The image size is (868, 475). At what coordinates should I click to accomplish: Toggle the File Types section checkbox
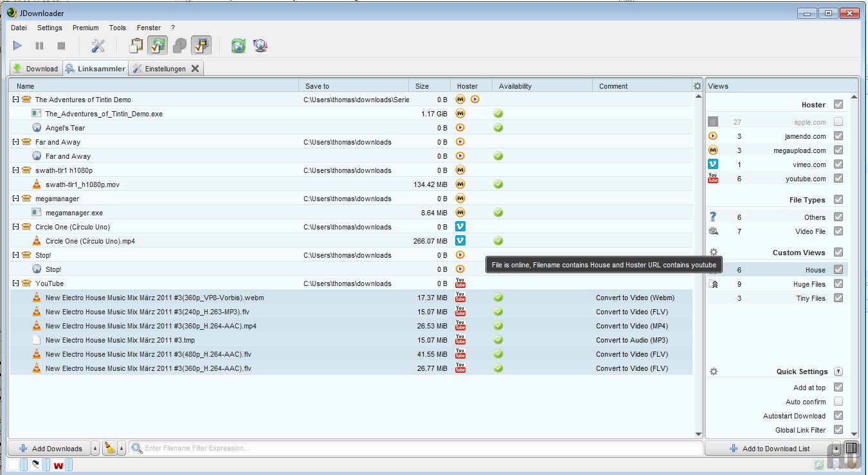coord(838,199)
